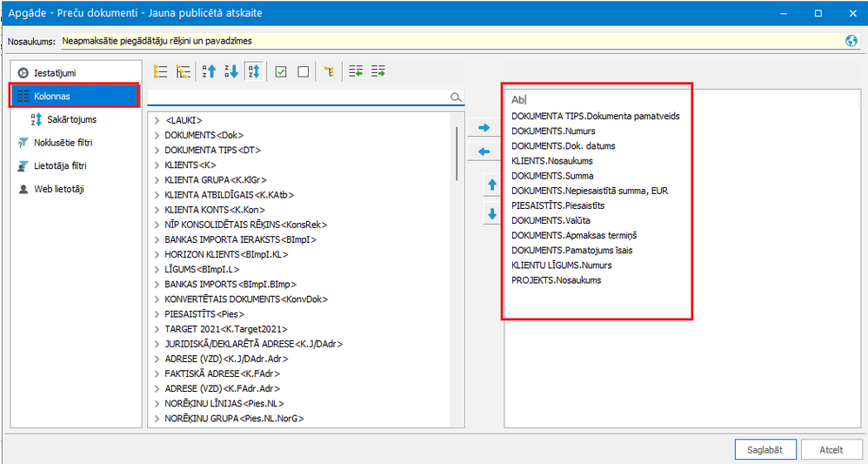The height and width of the screenshot is (464, 868).
Task: Select column KLIENTS.Nosaukums
Action: (552, 161)
